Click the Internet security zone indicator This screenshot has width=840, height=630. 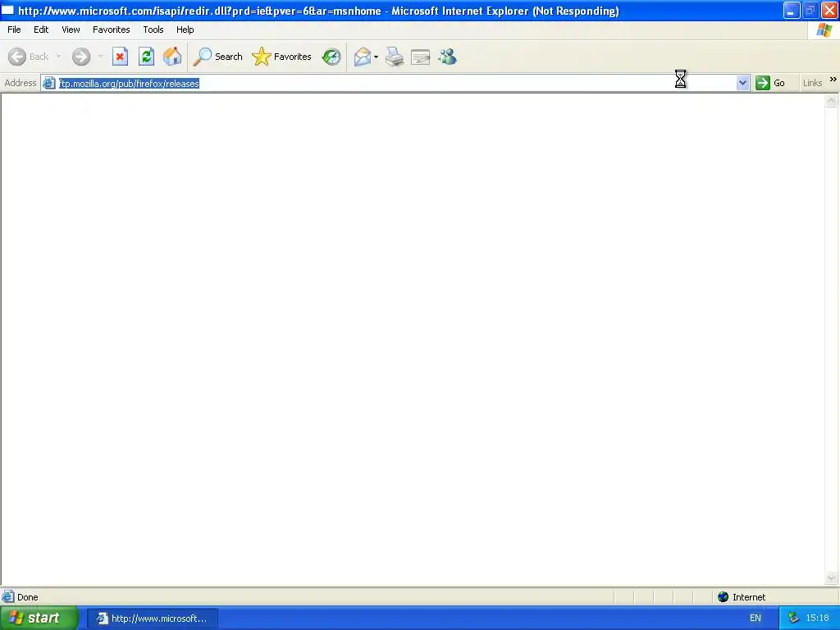tap(742, 597)
